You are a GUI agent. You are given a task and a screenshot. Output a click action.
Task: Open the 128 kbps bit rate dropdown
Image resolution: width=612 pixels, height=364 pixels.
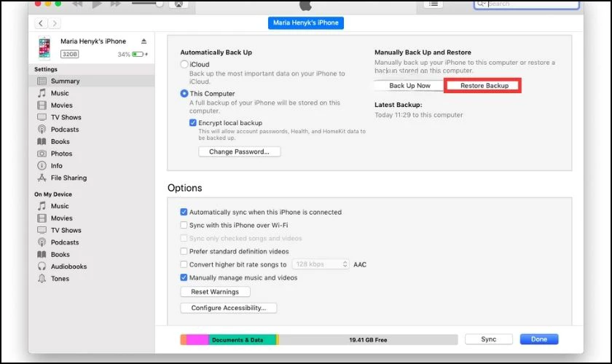tap(320, 264)
